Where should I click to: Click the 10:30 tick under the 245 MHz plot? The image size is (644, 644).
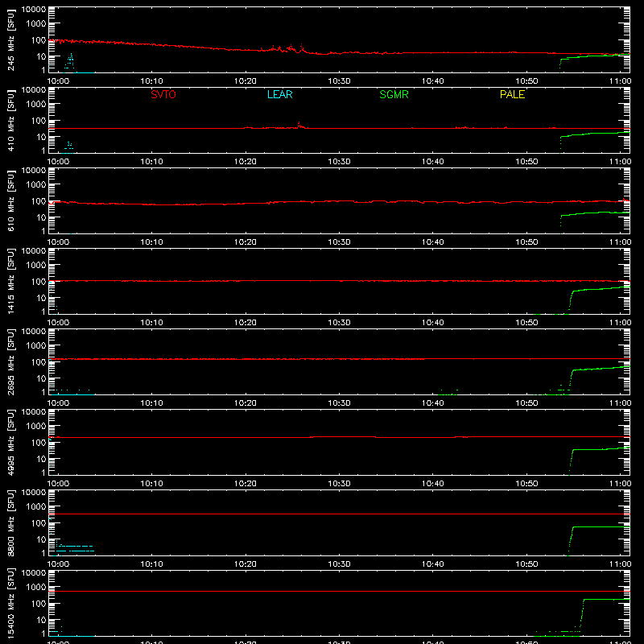point(339,81)
